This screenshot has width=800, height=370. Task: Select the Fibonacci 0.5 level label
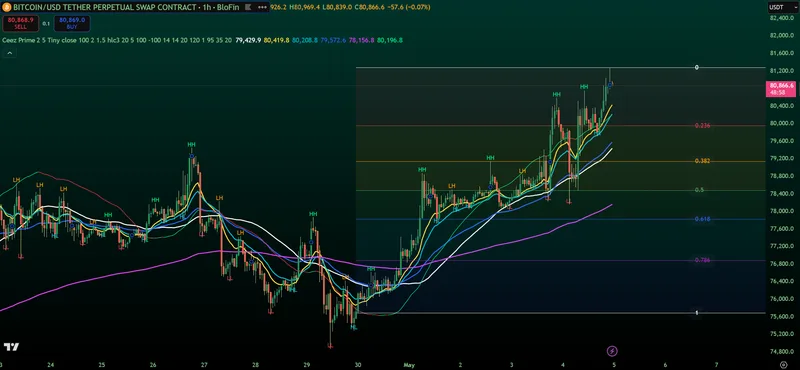[699, 190]
